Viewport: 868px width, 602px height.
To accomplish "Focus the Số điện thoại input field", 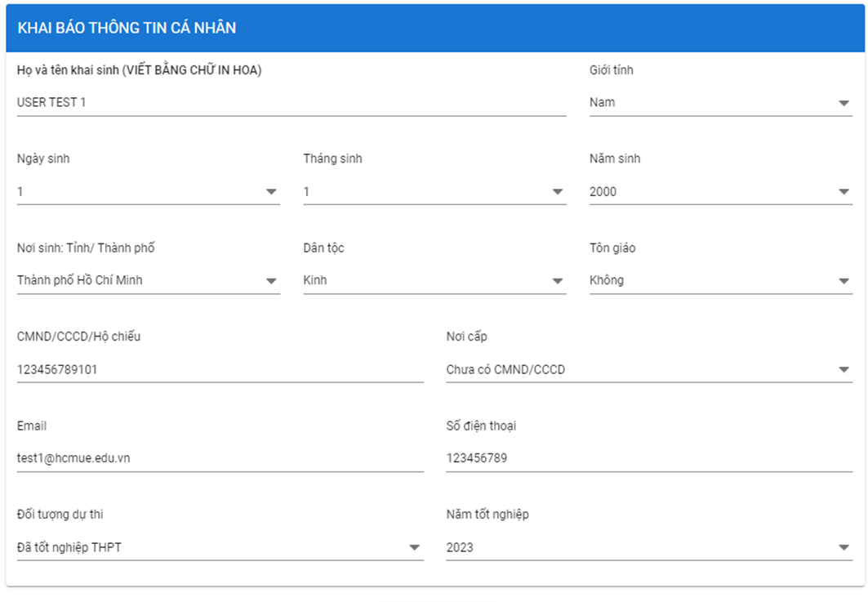I will click(648, 459).
